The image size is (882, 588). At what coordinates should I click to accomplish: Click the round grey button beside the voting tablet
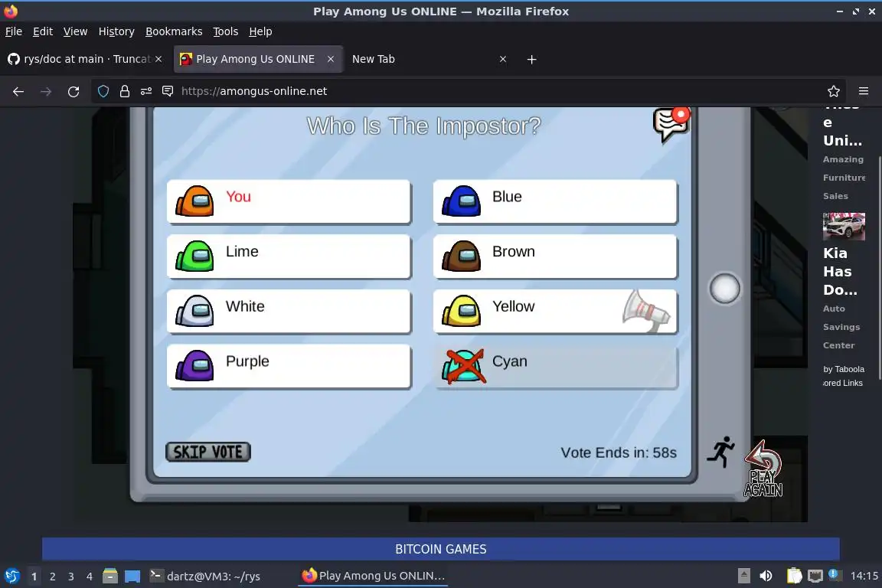click(x=724, y=289)
